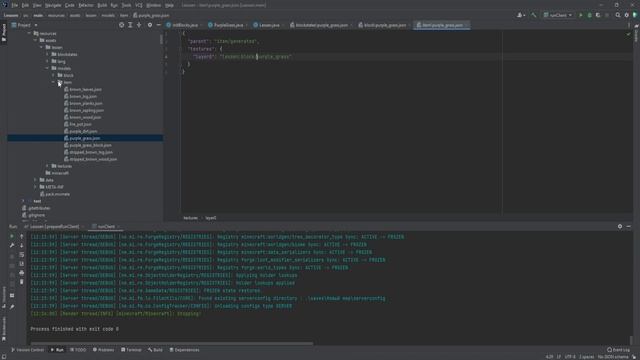The width and height of the screenshot is (640, 360).
Task: Open the Window menu
Action: tap(153, 5)
